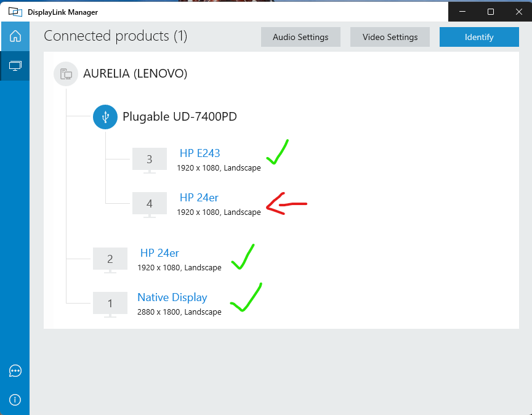This screenshot has width=532, height=415.
Task: Open the feedback speech bubble icon
Action: (x=15, y=371)
